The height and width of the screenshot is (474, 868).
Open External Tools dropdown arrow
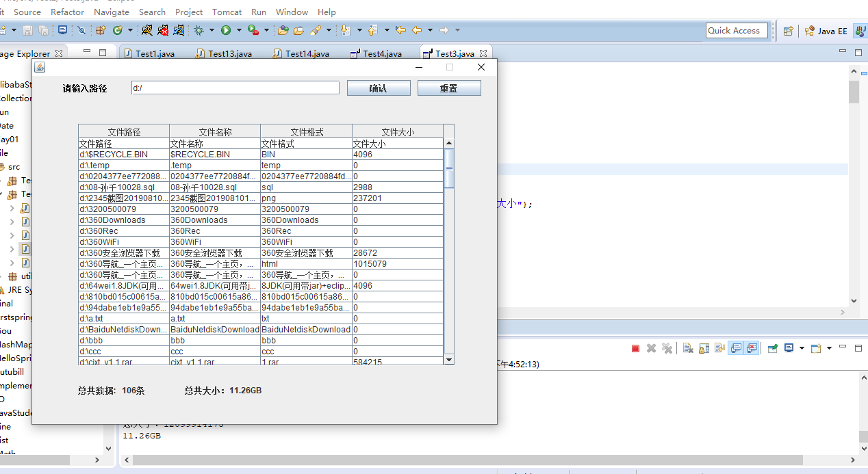[266, 30]
